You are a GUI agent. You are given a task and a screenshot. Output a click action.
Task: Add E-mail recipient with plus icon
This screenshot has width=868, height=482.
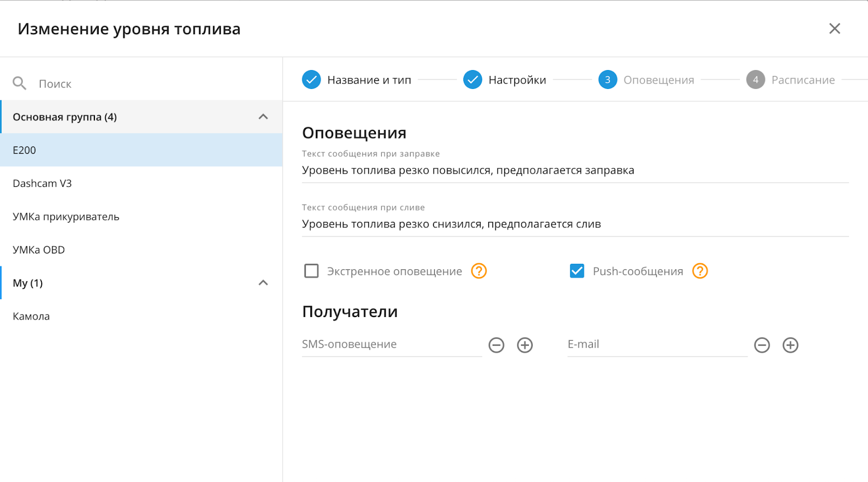[x=790, y=345]
